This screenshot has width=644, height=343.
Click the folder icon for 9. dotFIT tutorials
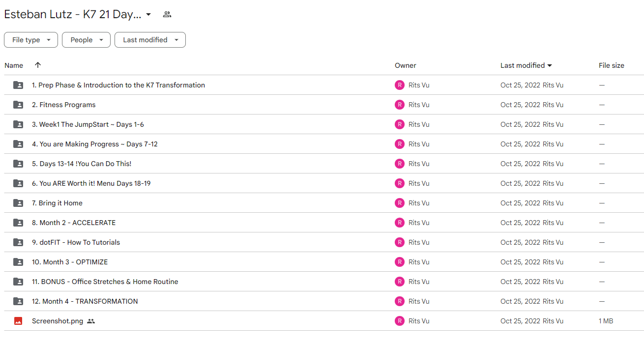pyautogui.click(x=18, y=242)
